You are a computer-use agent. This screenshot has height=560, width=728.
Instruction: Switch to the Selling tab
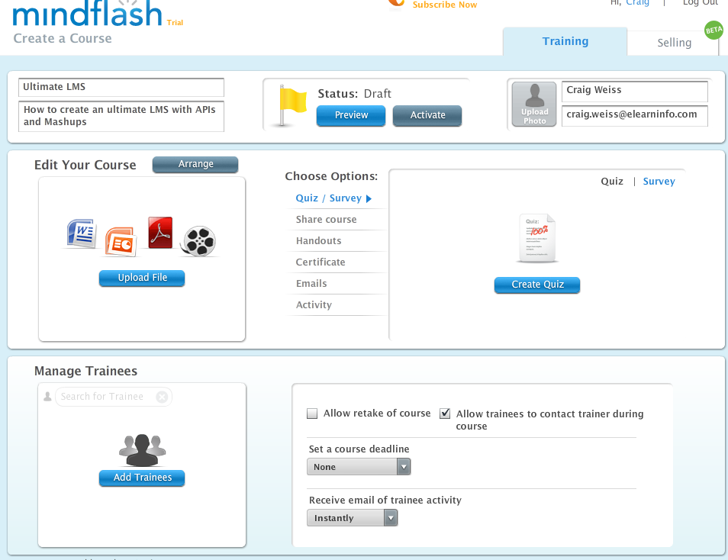(x=674, y=43)
